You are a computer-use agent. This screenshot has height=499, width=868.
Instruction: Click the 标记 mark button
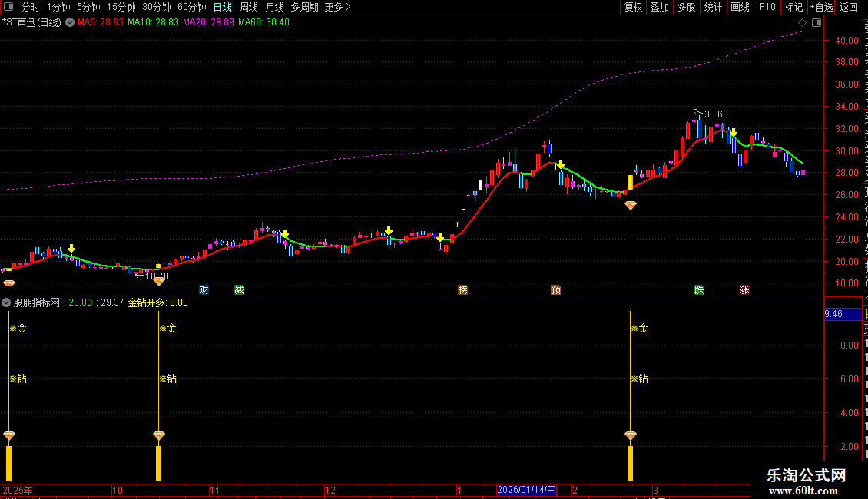(793, 7)
